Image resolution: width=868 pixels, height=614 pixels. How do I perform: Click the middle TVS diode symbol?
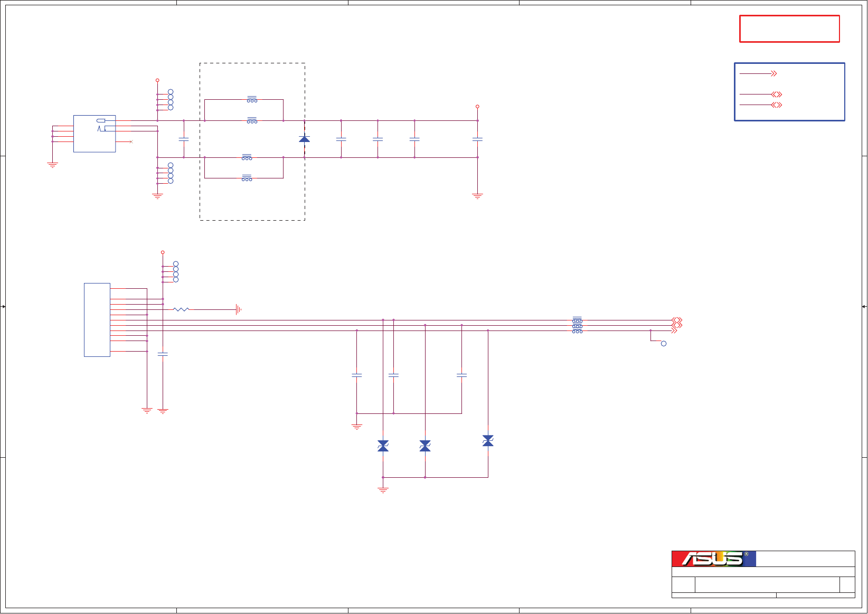point(425,446)
